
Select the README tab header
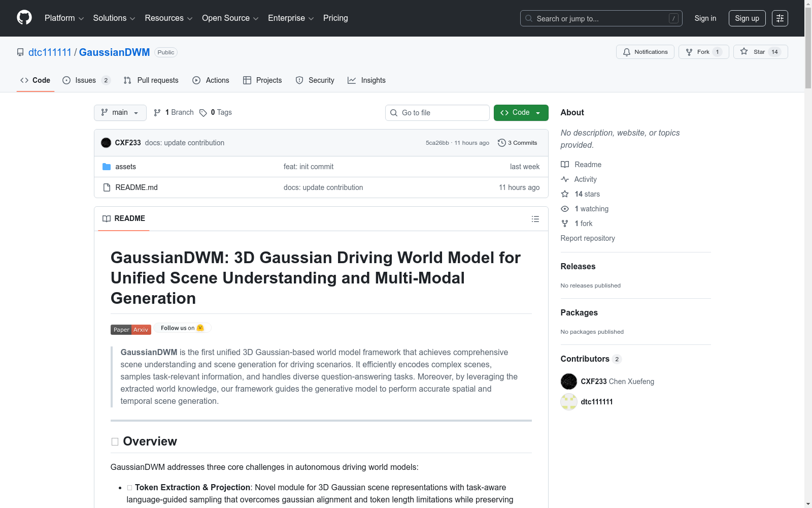click(124, 218)
